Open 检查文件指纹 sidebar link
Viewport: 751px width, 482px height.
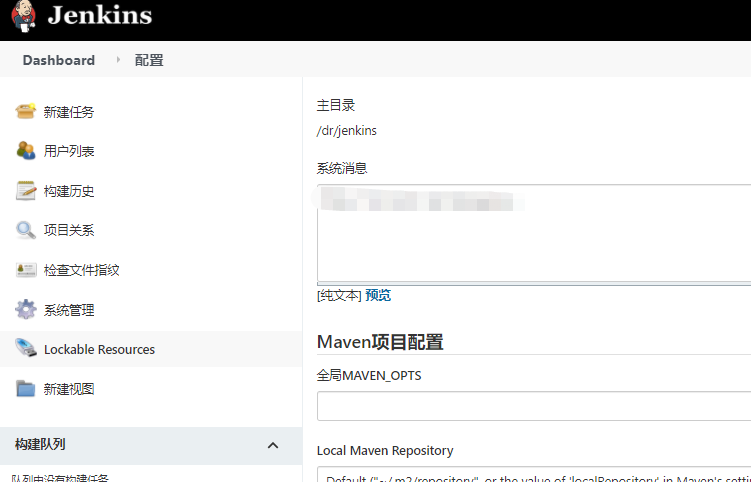[81, 270]
